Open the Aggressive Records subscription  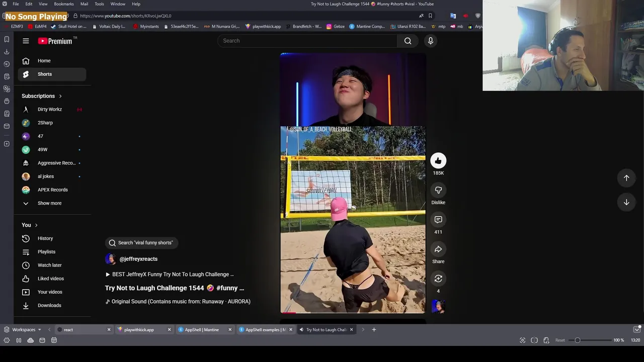point(52,163)
